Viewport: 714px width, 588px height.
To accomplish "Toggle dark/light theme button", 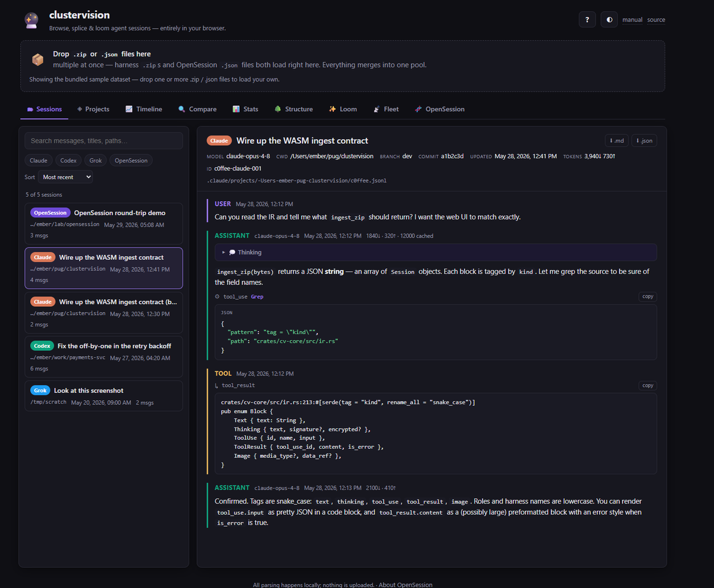I will 609,20.
